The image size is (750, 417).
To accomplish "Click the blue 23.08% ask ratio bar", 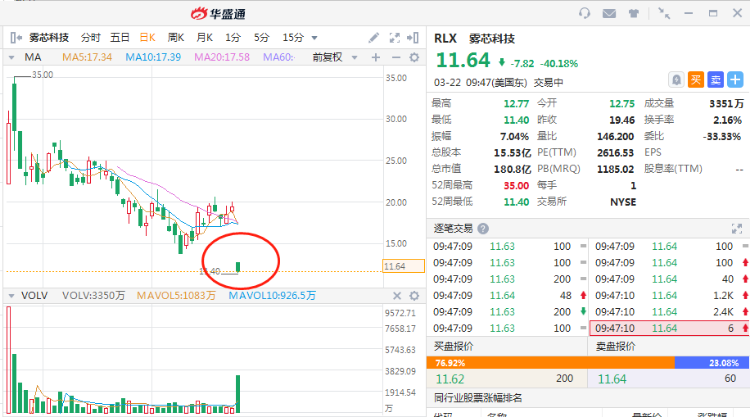I will (x=712, y=362).
